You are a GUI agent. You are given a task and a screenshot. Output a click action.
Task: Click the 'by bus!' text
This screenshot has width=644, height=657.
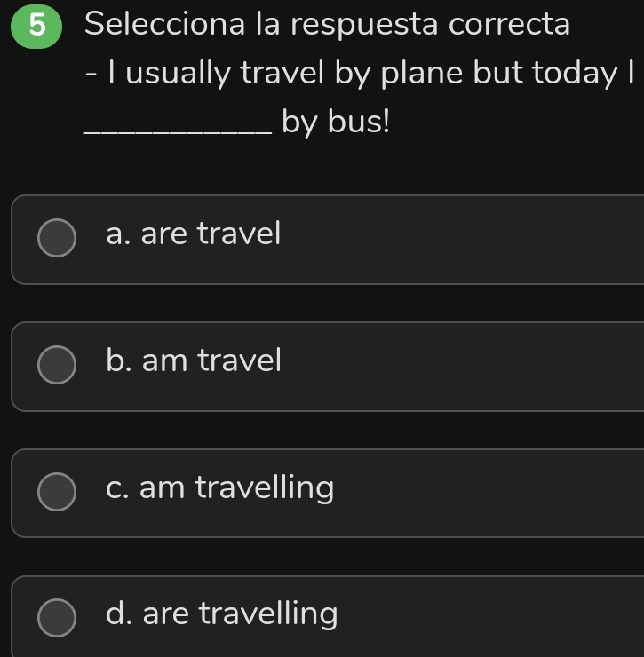(x=336, y=122)
